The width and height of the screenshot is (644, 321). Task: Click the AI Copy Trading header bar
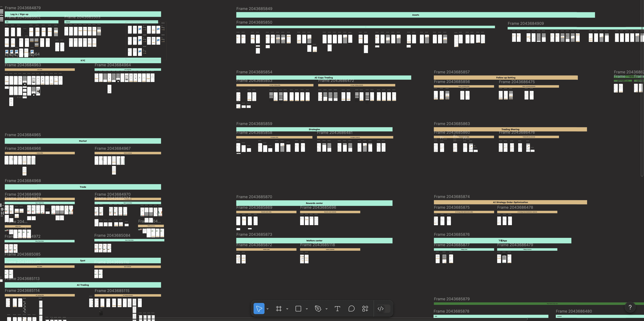[x=324, y=78]
